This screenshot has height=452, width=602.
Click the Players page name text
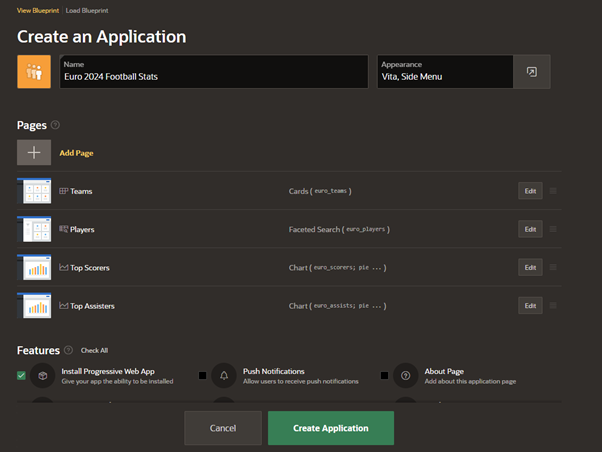[82, 230]
